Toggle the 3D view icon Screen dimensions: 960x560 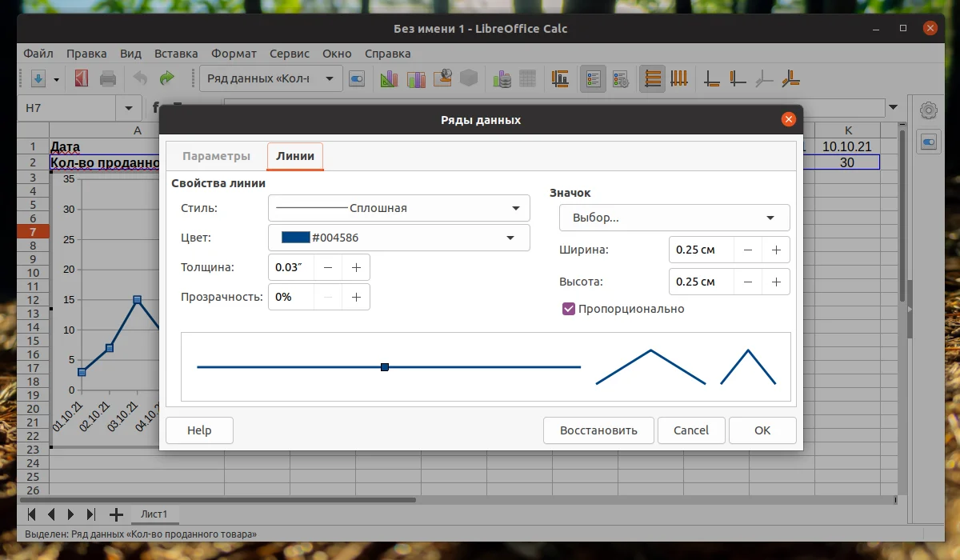click(468, 78)
